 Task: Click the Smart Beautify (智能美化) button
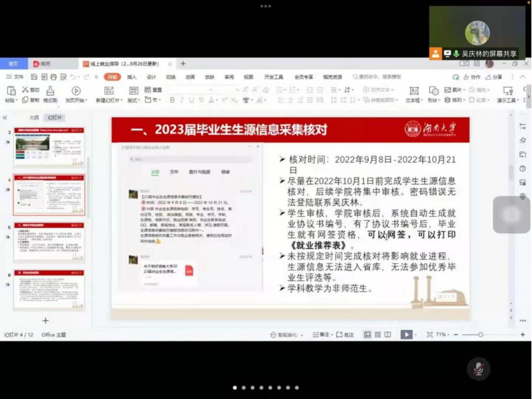point(285,335)
